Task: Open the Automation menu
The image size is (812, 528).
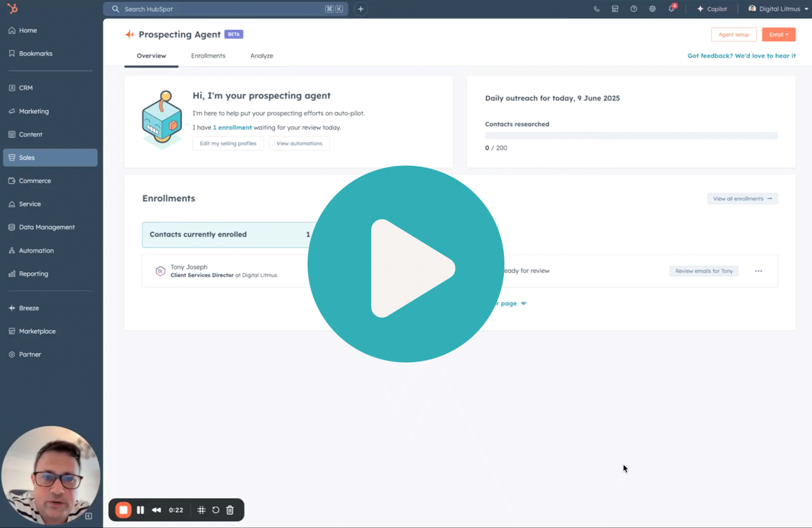Action: pyautogui.click(x=31, y=250)
